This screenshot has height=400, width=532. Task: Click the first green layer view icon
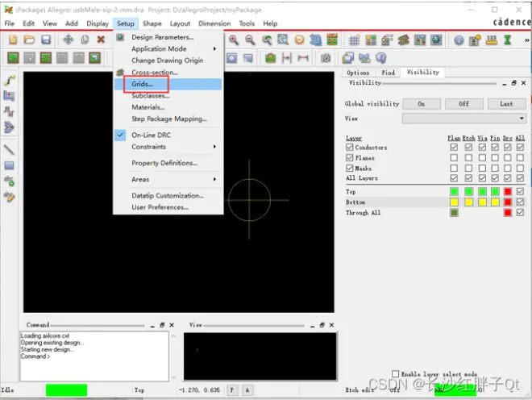coord(13,58)
